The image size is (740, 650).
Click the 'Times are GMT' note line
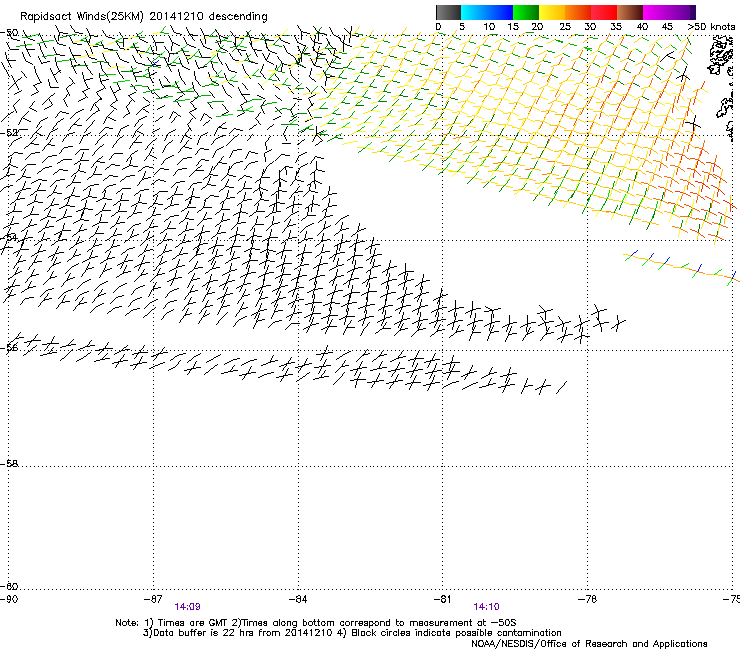(x=315, y=623)
